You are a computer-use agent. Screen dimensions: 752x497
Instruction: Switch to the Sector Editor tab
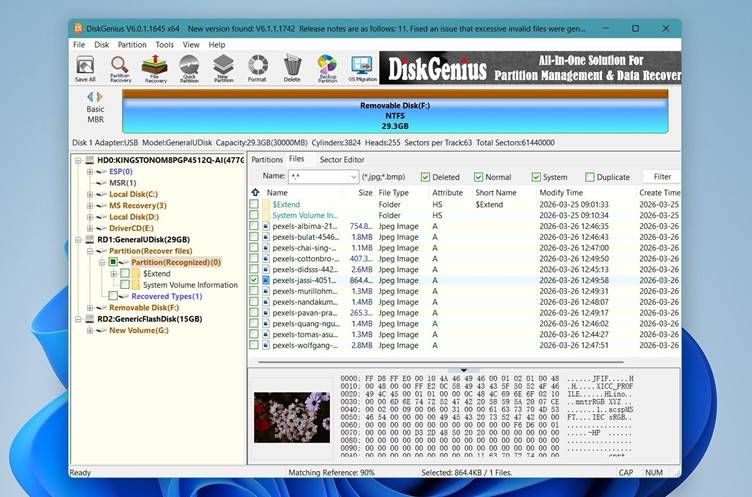341,159
